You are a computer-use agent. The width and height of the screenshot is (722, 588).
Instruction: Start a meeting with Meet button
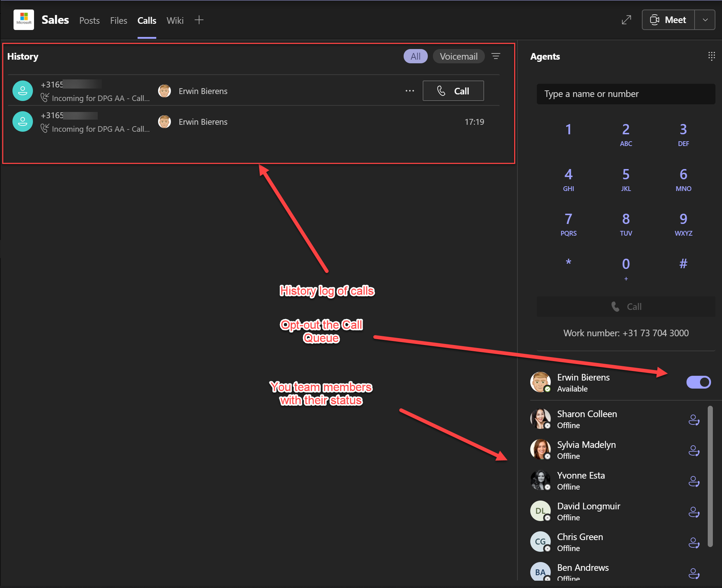pos(668,20)
